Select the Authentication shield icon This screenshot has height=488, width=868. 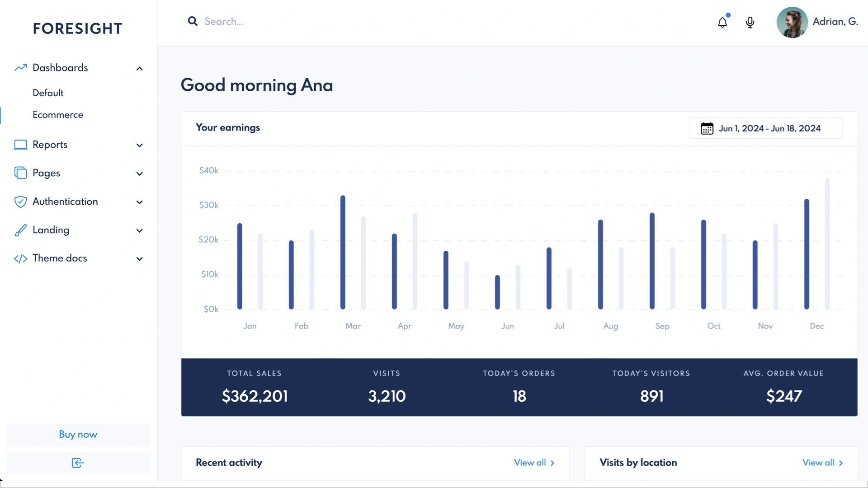(20, 202)
